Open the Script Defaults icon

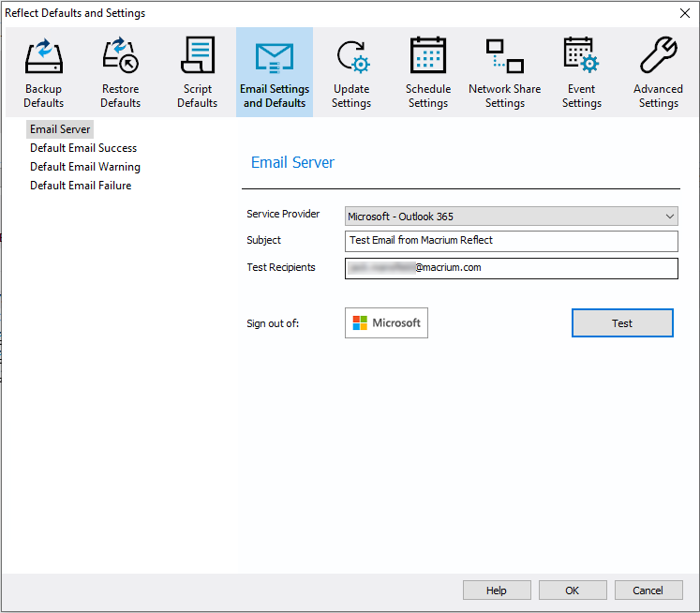pos(198,56)
